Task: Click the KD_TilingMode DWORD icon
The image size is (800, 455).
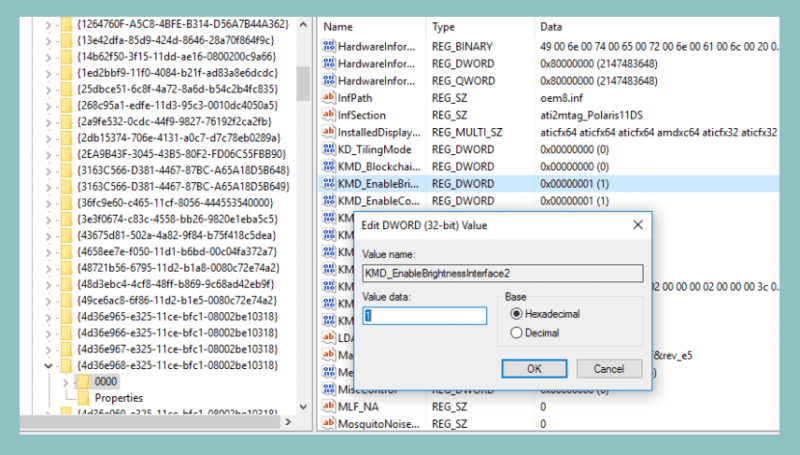Action: (x=329, y=149)
